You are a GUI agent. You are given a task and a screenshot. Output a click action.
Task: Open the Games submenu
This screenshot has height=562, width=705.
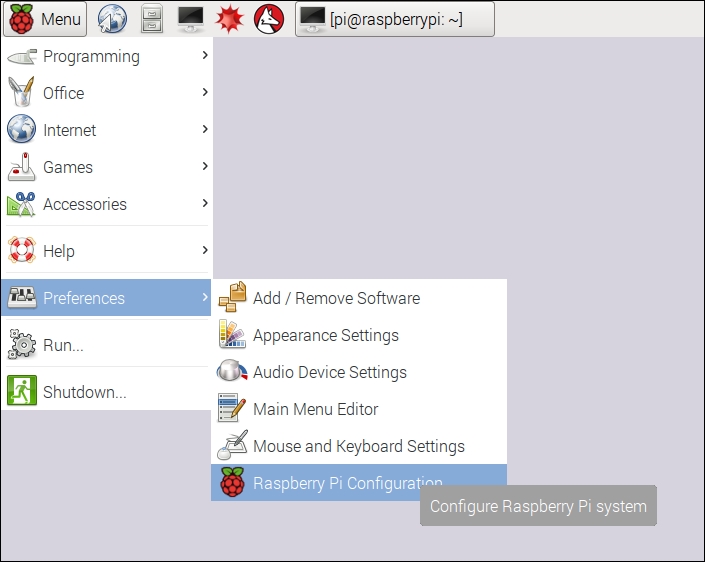pos(107,167)
